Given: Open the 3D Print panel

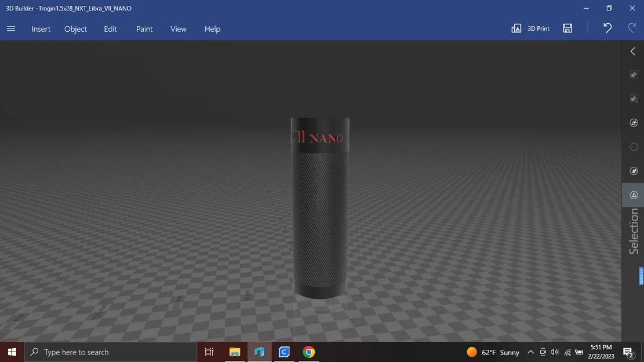Looking at the screenshot, I should coord(530,28).
